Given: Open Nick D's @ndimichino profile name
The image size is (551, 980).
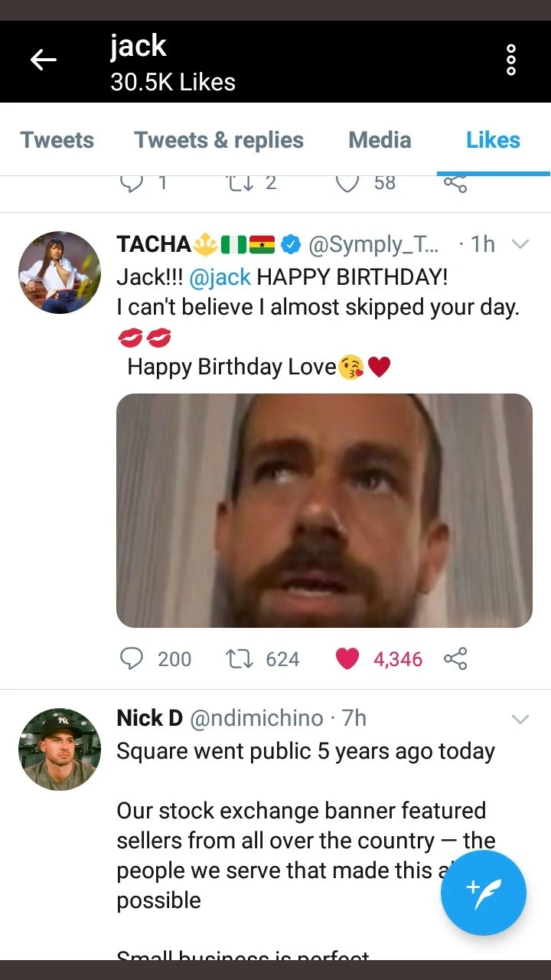Looking at the screenshot, I should 256,718.
